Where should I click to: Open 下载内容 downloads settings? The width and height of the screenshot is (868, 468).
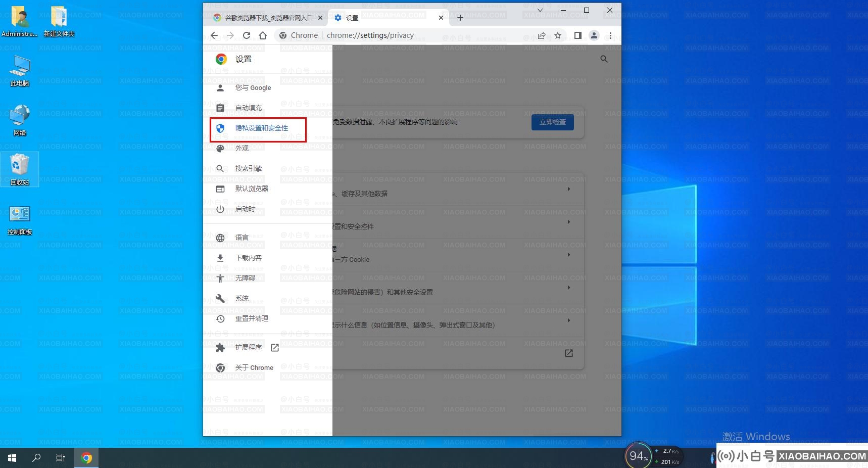pyautogui.click(x=249, y=258)
